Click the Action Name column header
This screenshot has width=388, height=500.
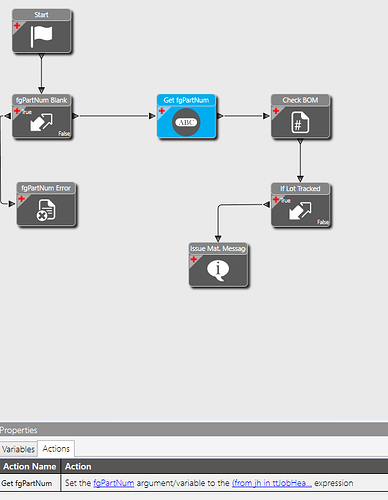click(x=30, y=467)
